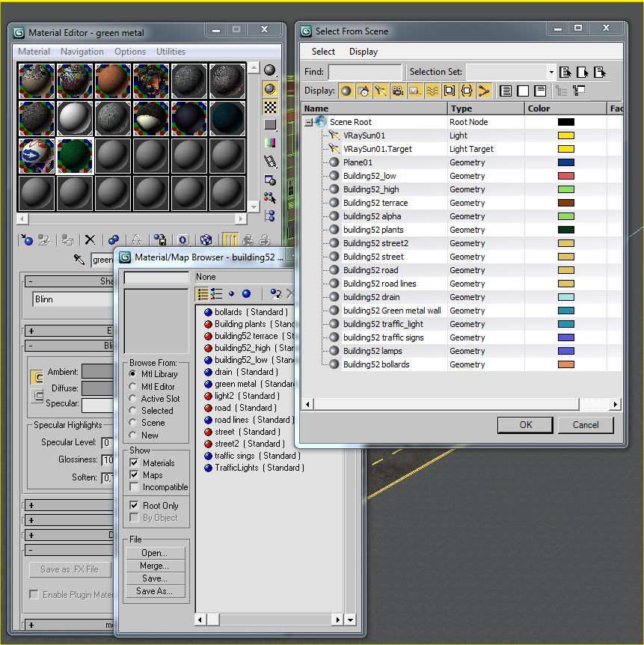Toggle Display Space Warps filter icon
Image resolution: width=644 pixels, height=645 pixels.
(432, 91)
